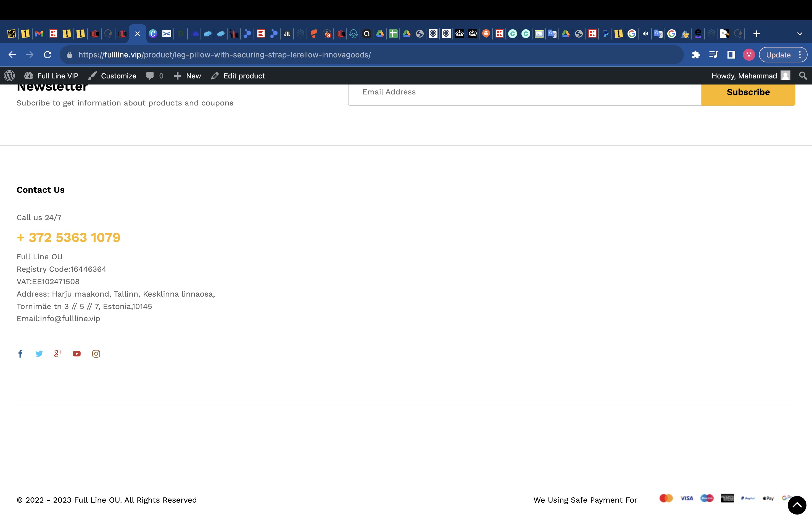Open Customize in the admin bar

[x=112, y=76]
